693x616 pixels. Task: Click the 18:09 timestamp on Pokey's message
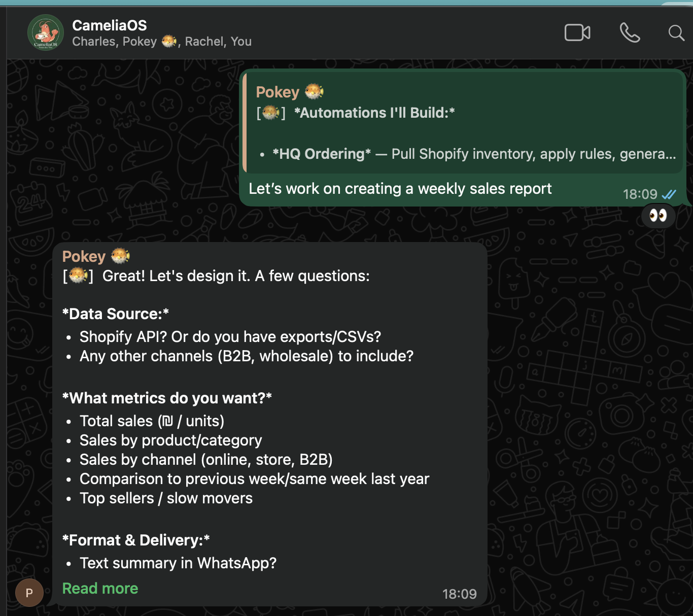[x=459, y=594]
